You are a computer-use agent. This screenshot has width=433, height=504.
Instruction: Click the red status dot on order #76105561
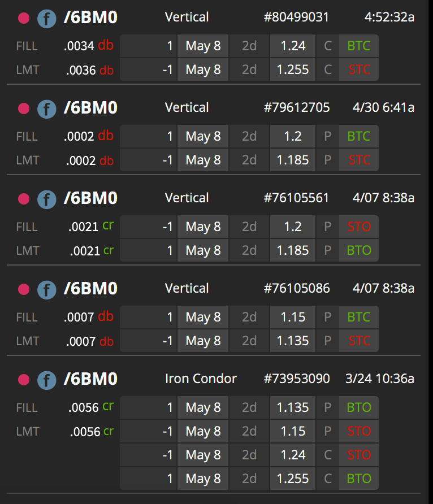pos(24,199)
